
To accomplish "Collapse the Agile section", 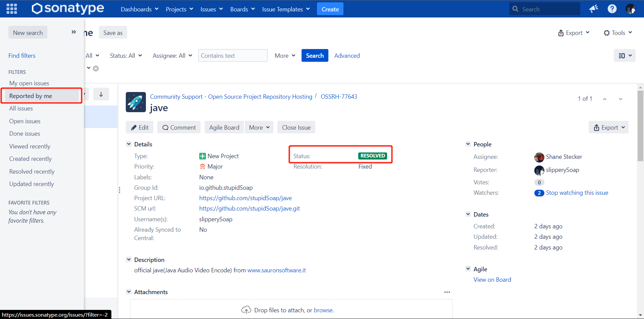I will (468, 269).
